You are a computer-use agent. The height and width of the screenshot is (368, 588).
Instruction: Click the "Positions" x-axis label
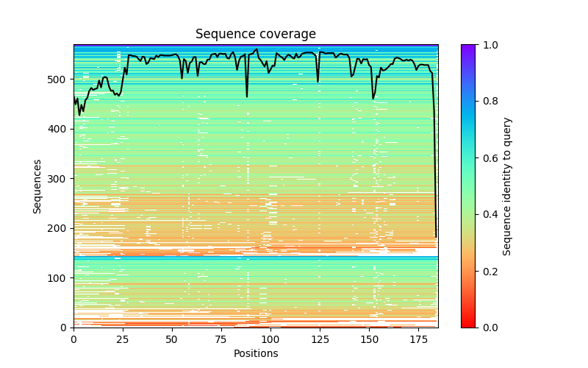[x=255, y=354]
